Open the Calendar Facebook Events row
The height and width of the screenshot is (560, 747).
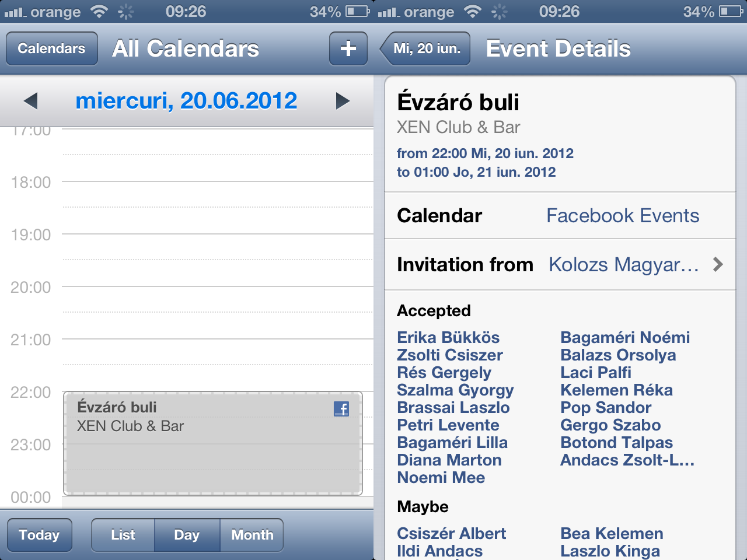pyautogui.click(x=560, y=216)
